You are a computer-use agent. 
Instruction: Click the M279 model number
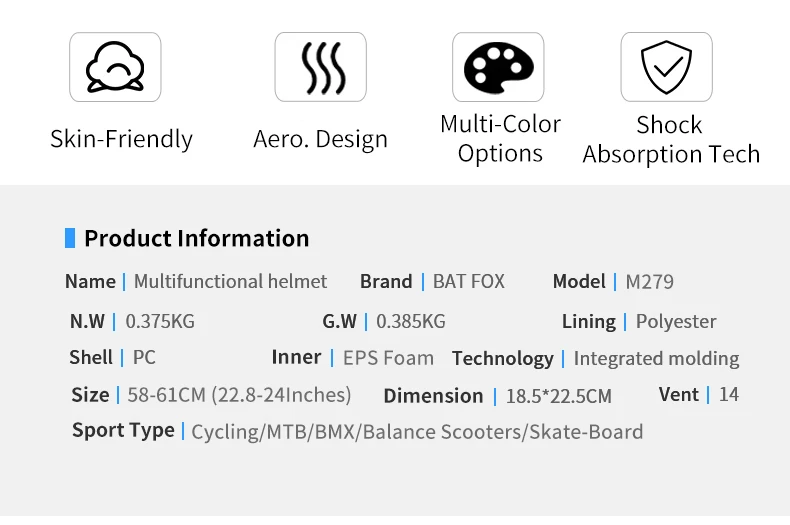coord(649,282)
